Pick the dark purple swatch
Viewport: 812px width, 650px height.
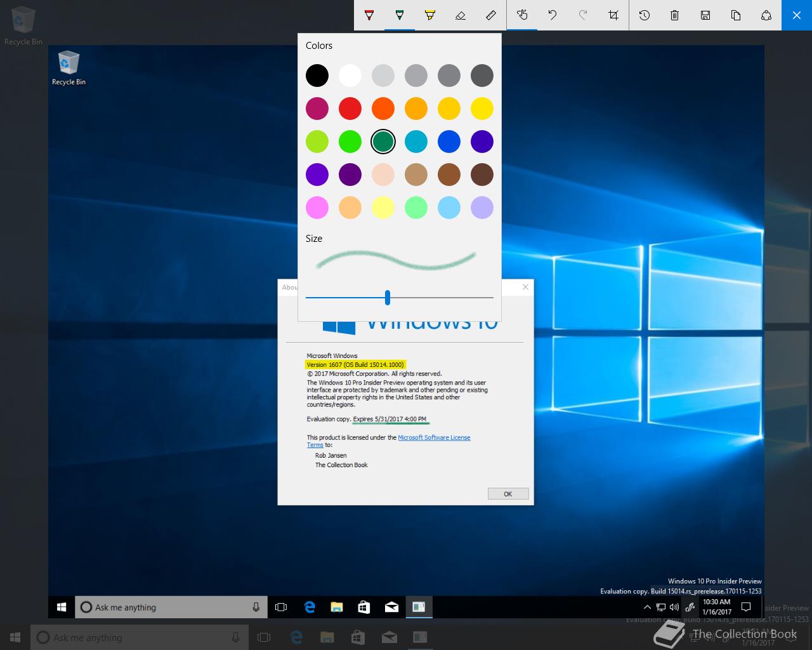[x=350, y=175]
